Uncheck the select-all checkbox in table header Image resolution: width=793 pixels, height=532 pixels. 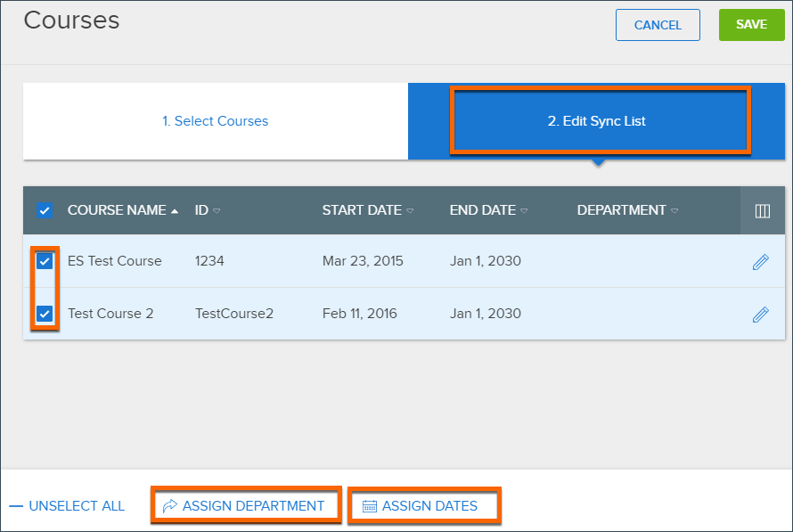click(x=45, y=210)
